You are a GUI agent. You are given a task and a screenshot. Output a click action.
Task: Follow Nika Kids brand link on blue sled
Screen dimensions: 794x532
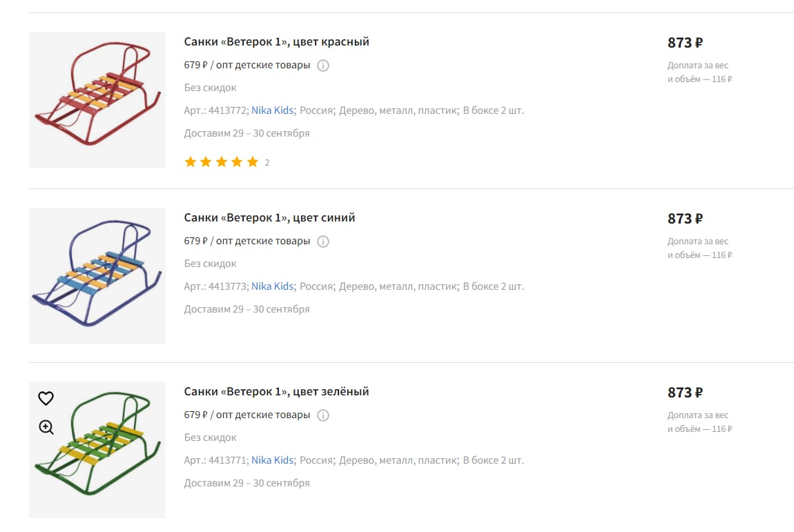click(x=273, y=286)
